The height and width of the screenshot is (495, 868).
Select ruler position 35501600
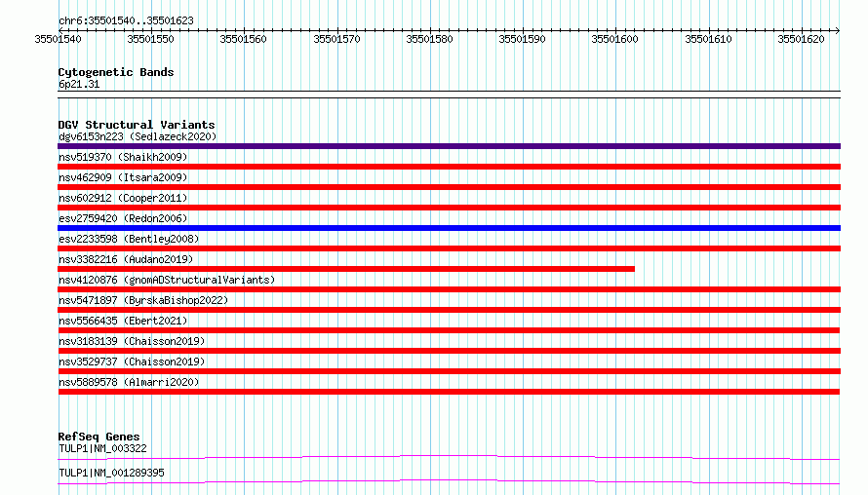tap(615, 39)
